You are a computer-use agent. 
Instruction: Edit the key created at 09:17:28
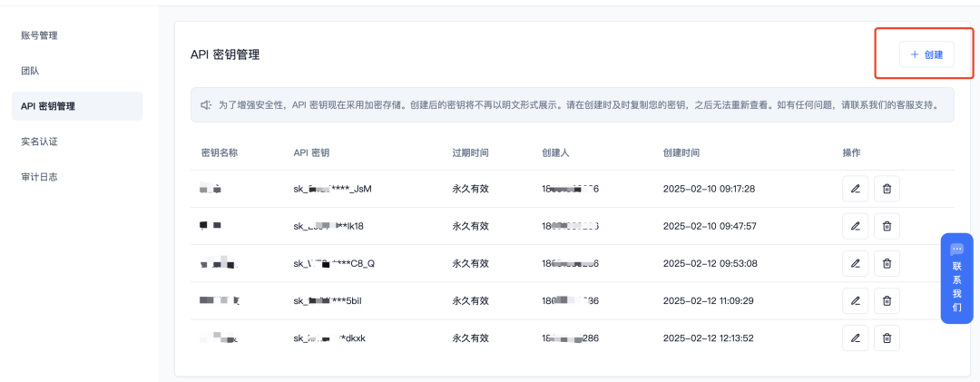[856, 189]
